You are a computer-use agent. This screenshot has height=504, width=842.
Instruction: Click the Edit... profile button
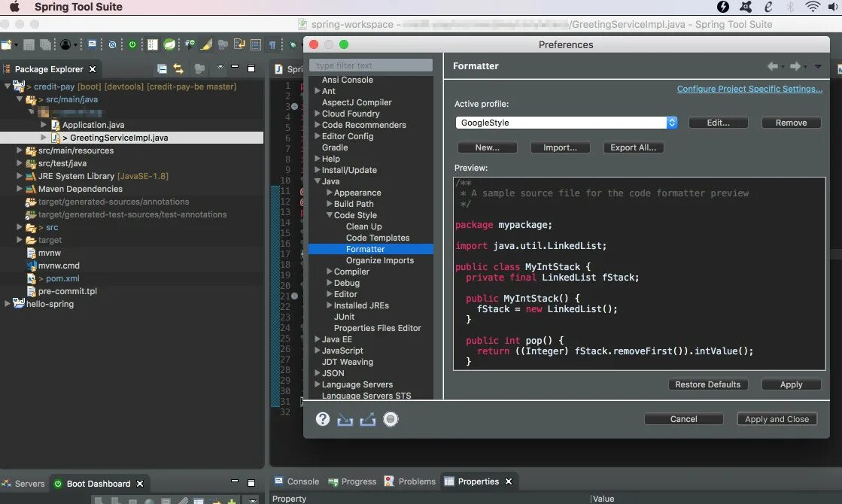718,123
